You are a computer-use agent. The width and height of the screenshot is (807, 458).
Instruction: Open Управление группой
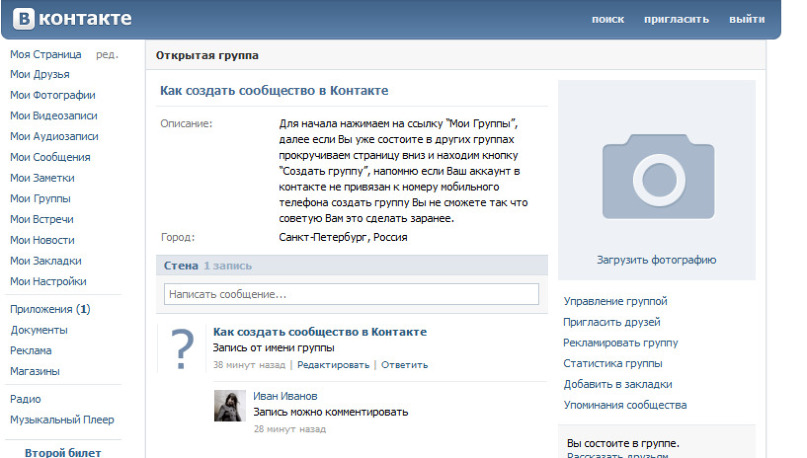616,301
